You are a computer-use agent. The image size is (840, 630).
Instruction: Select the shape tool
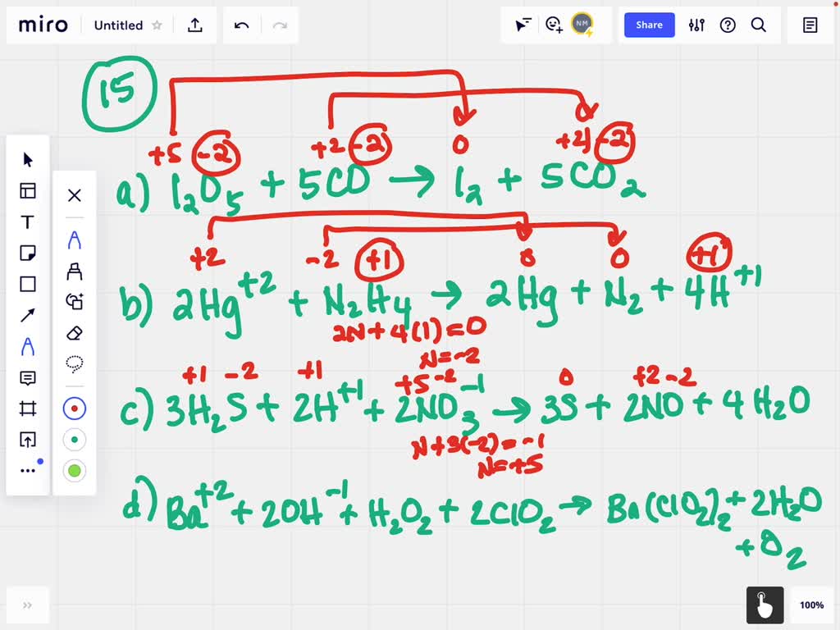(28, 284)
